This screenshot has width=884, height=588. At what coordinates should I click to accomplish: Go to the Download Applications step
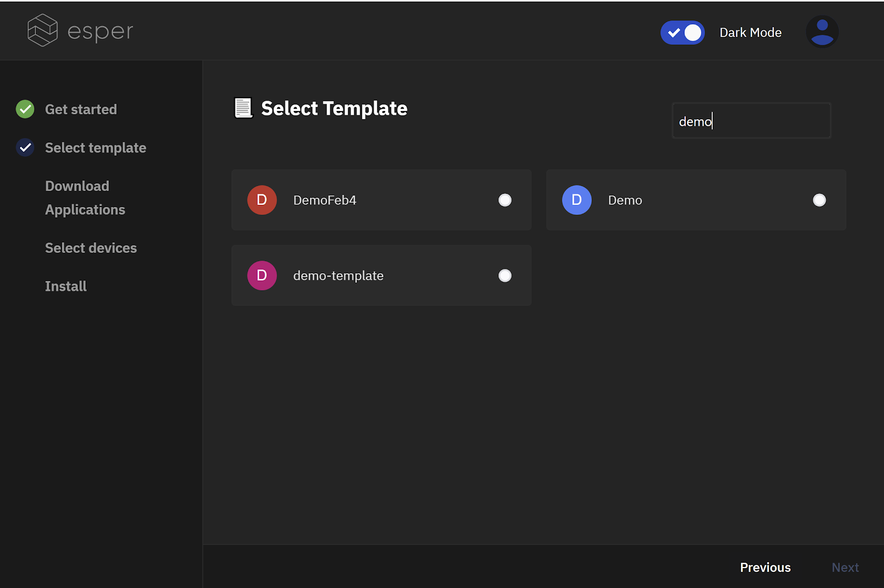(x=85, y=198)
